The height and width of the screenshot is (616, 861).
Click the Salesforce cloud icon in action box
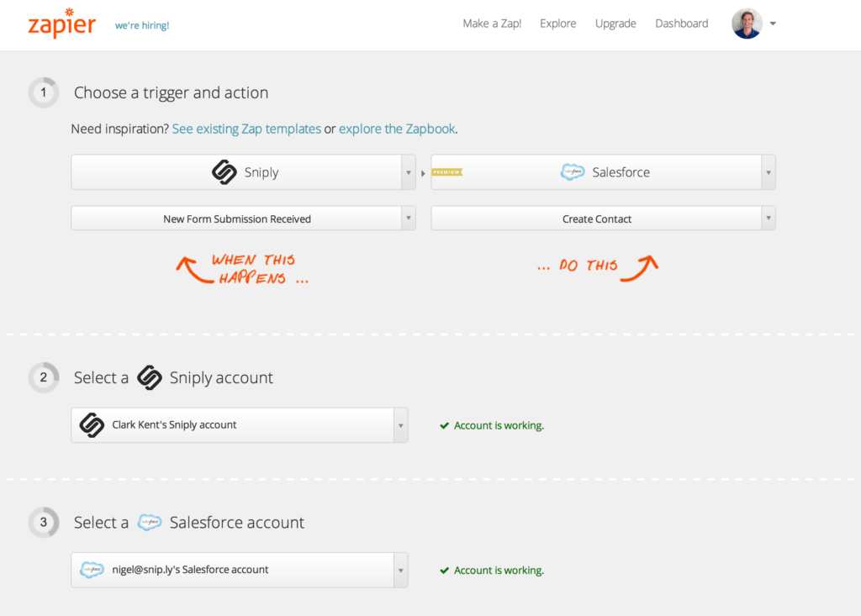pyautogui.click(x=573, y=172)
